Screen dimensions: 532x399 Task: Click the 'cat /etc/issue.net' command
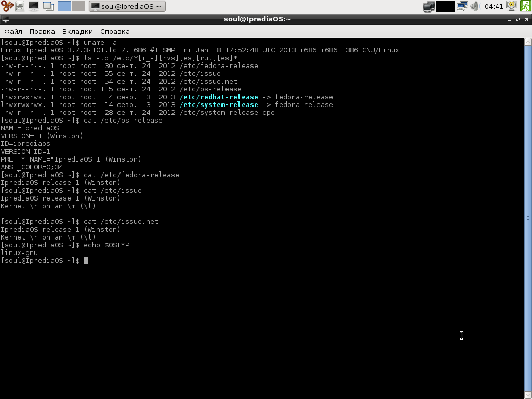pyautogui.click(x=121, y=221)
